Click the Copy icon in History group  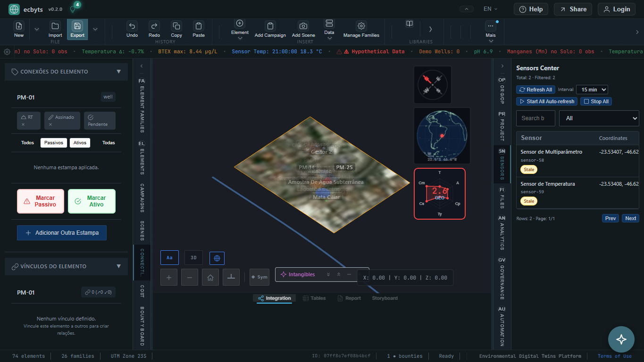[176, 26]
